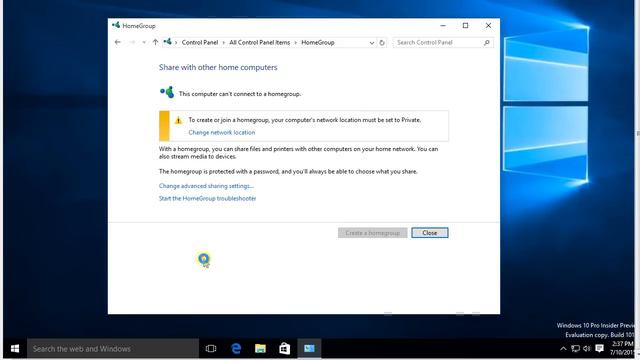Click the HomeGroup icon in address bar
640x360 pixels.
(x=167, y=42)
